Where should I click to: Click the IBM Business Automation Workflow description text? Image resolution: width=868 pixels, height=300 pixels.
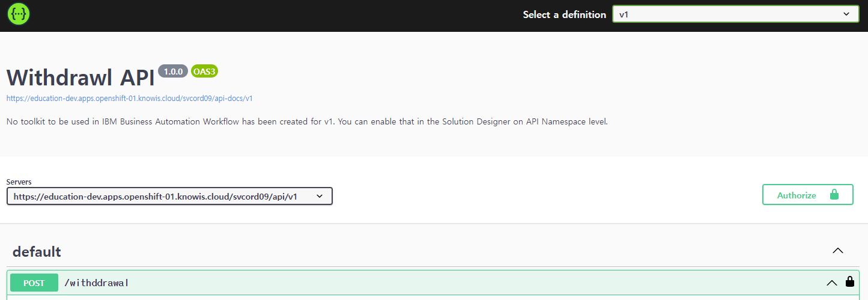click(307, 121)
